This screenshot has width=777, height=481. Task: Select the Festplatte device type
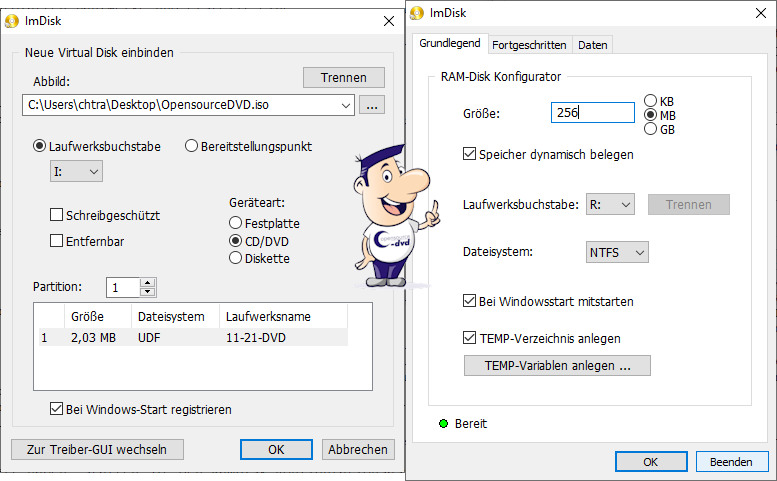point(236,223)
